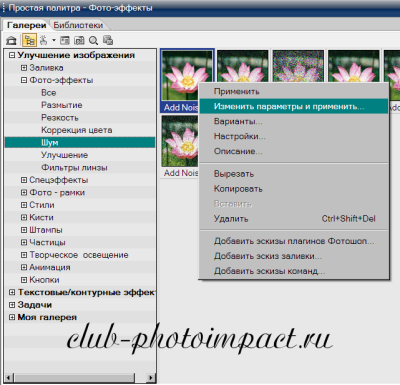Choose Копировать in the context menu

click(x=294, y=189)
